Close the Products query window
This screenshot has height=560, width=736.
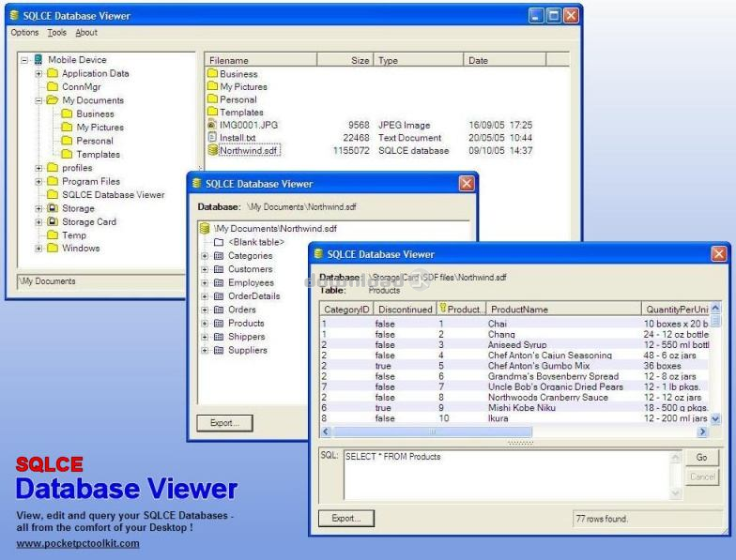pyautogui.click(x=719, y=254)
